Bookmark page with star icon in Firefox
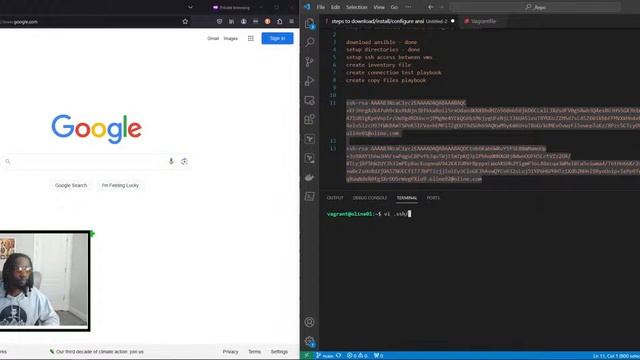This screenshot has height=360, width=640. tap(185, 22)
